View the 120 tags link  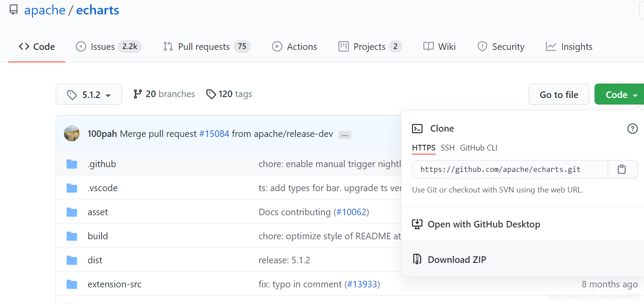[229, 94]
